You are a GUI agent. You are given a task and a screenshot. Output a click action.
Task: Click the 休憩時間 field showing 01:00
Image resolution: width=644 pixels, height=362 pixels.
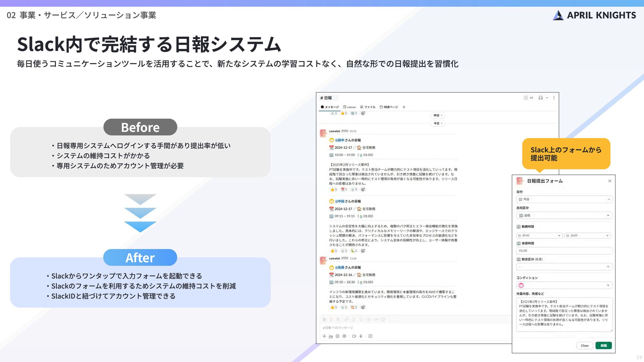point(565,251)
